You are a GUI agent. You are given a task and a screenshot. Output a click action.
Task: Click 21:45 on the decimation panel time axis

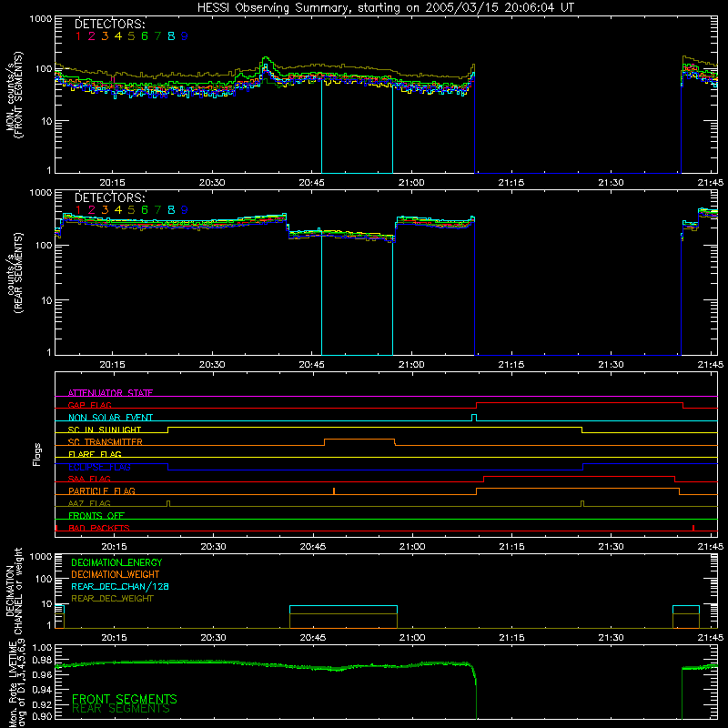coord(711,638)
